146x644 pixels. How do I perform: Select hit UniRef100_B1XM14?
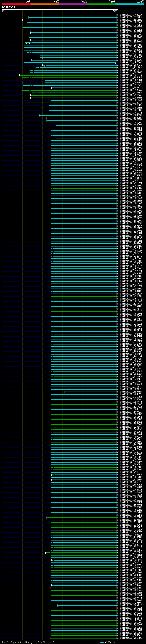tap(131, 407)
